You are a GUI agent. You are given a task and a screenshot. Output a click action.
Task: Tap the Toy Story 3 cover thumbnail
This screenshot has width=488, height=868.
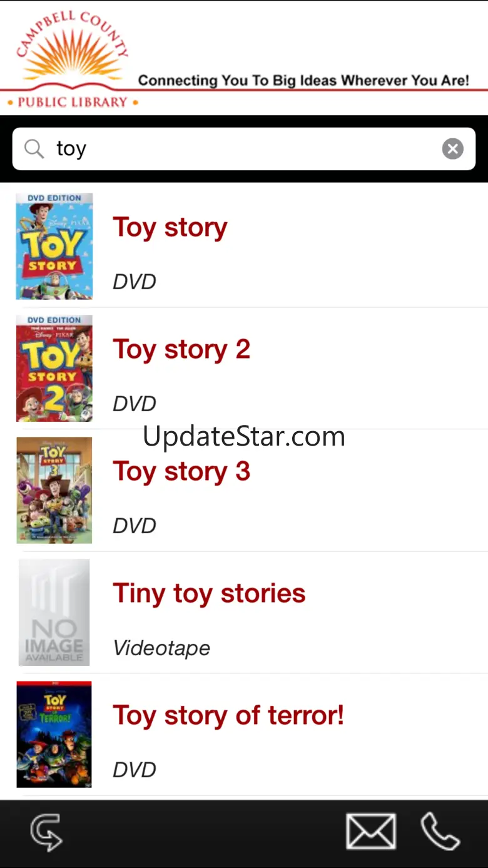[x=54, y=490]
